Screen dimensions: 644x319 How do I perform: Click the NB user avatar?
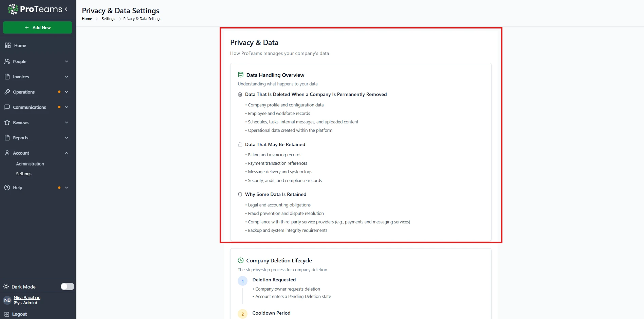[7, 300]
